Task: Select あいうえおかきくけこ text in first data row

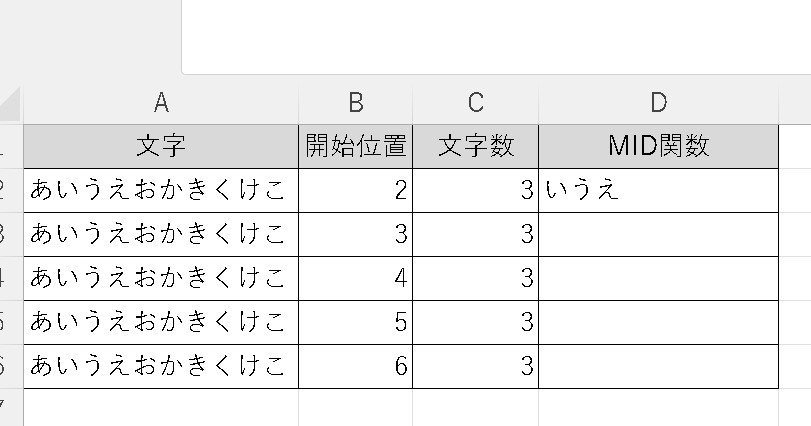Action: (160, 190)
